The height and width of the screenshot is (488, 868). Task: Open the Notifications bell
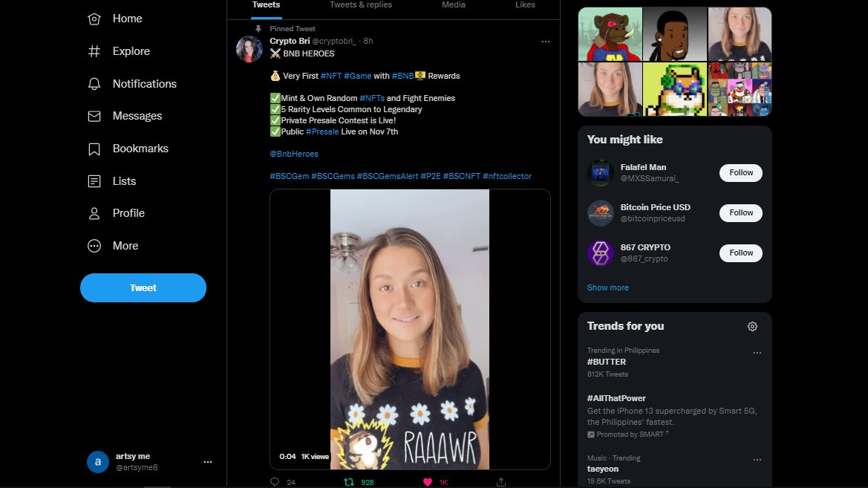click(x=132, y=84)
